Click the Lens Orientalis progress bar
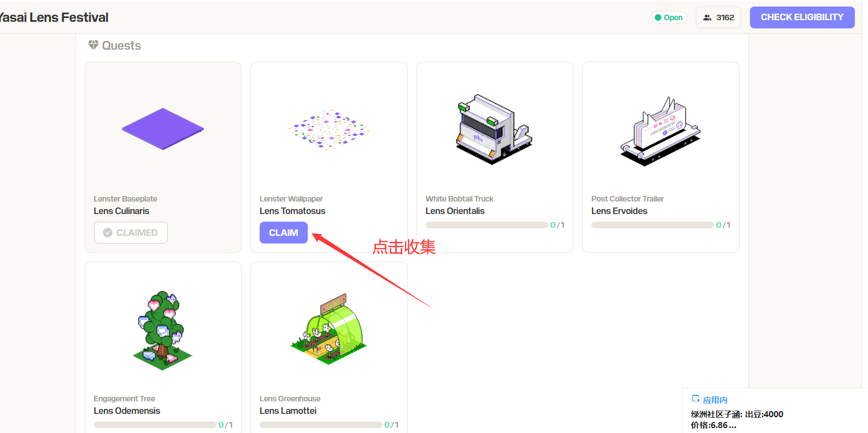Image resolution: width=868 pixels, height=433 pixels. coord(486,225)
